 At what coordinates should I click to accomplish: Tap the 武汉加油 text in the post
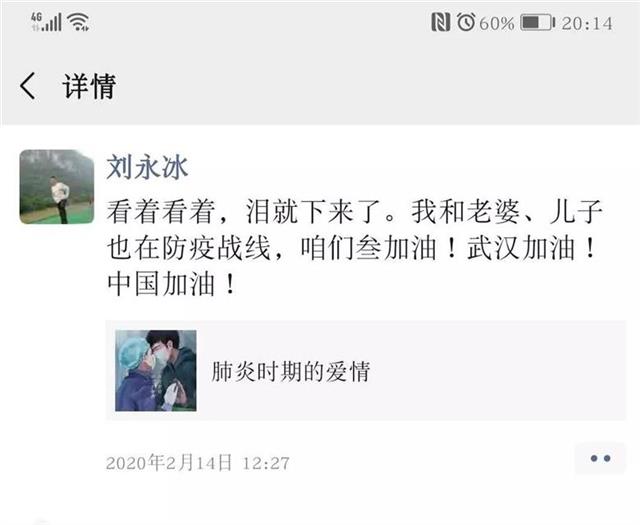[x=531, y=248]
